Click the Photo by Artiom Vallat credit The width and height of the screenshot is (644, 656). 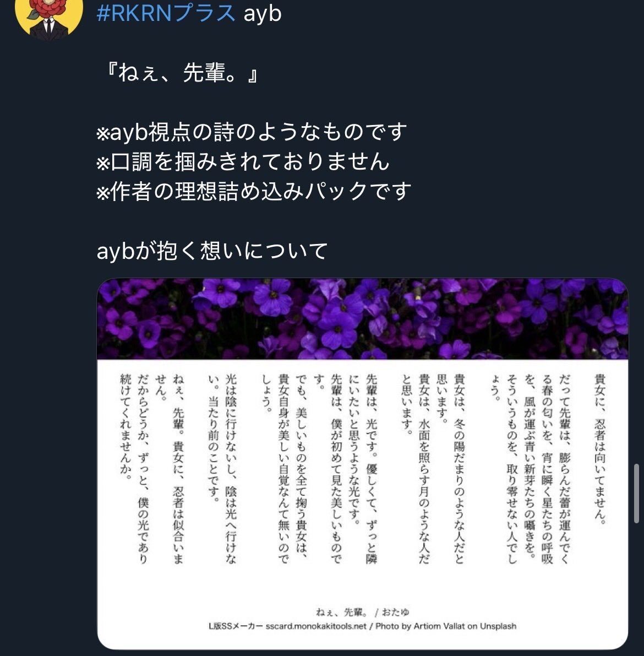point(446,626)
